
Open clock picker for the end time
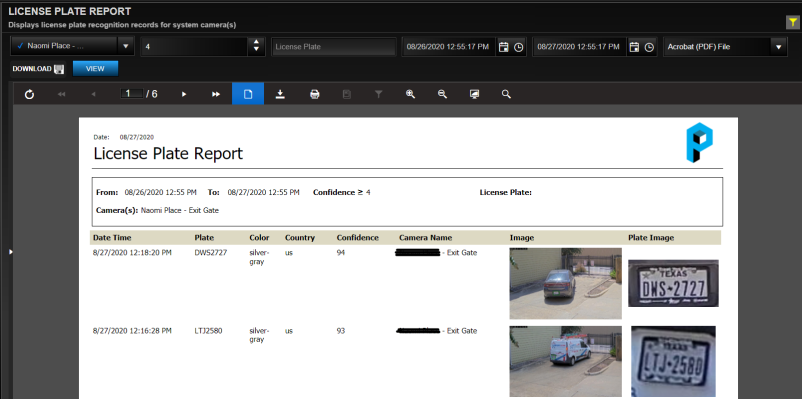click(x=649, y=47)
